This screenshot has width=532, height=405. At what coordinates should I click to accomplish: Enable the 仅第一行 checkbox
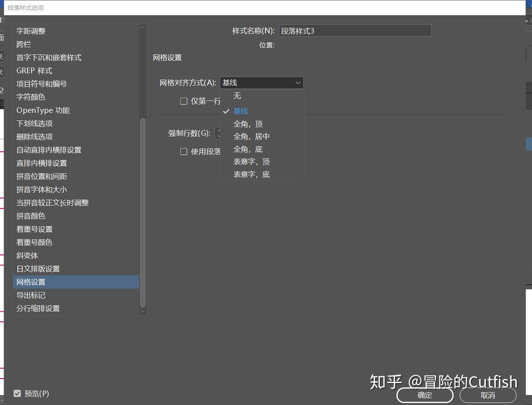click(x=184, y=101)
